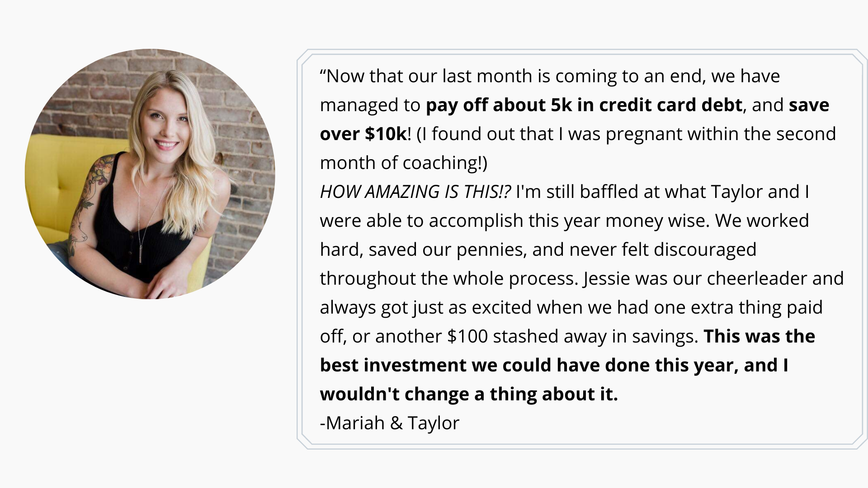Click the '$100' amount in the text

point(467,337)
